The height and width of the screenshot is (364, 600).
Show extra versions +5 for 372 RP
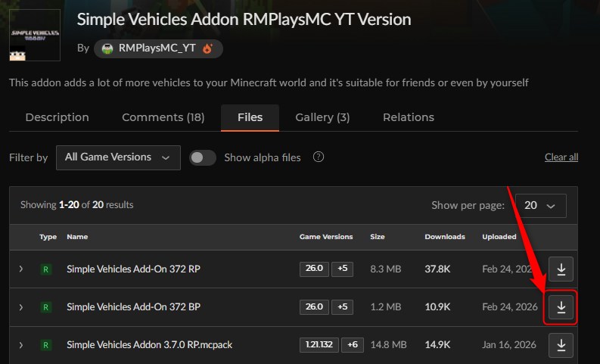tap(342, 269)
